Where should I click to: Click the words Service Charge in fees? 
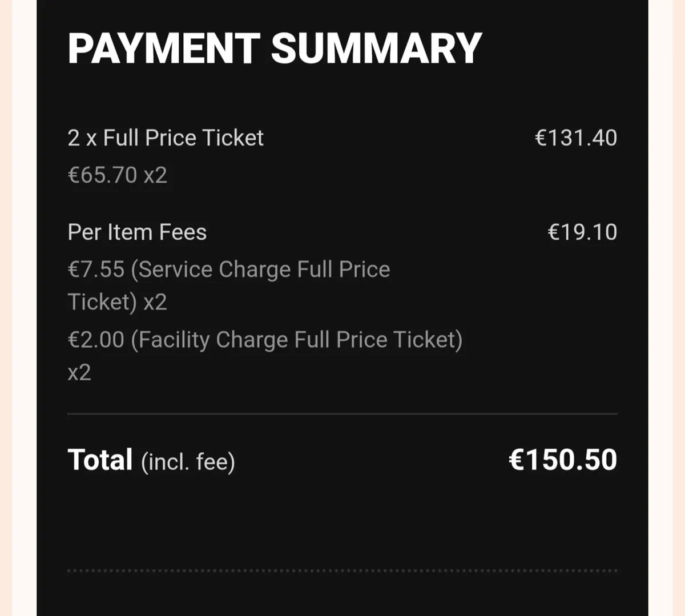[215, 269]
